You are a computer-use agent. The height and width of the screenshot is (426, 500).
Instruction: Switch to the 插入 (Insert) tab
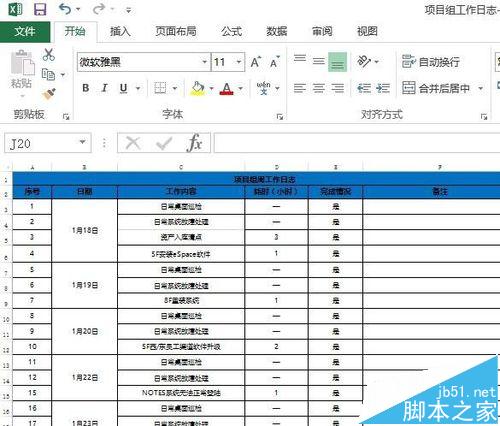pos(120,31)
